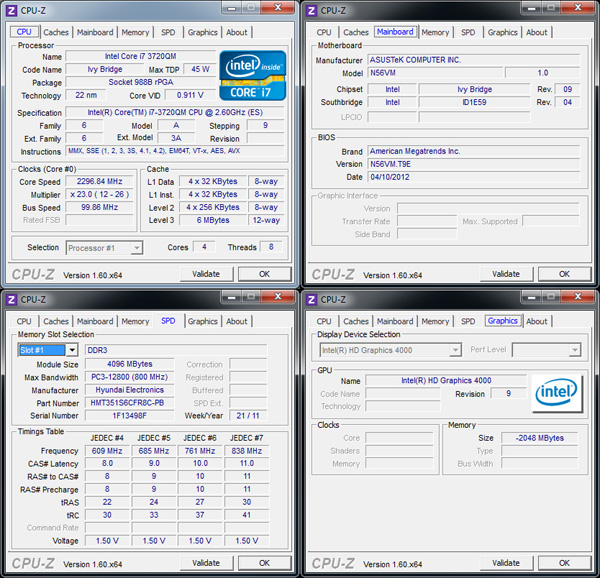The height and width of the screenshot is (580, 600).
Task: Click the Intel Core i7 logo badge
Action: coord(253,75)
